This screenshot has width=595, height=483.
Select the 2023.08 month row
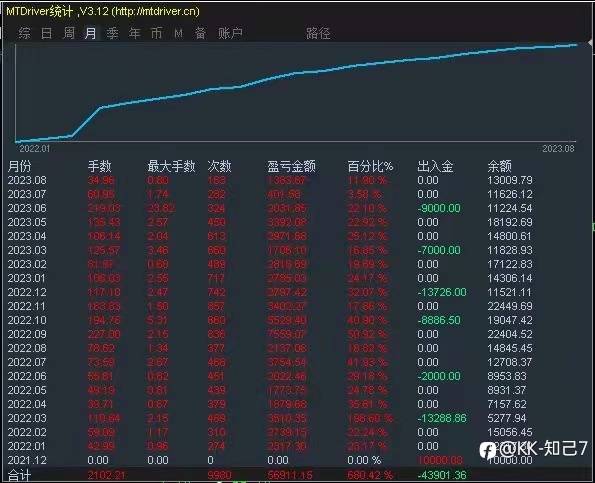[270, 180]
